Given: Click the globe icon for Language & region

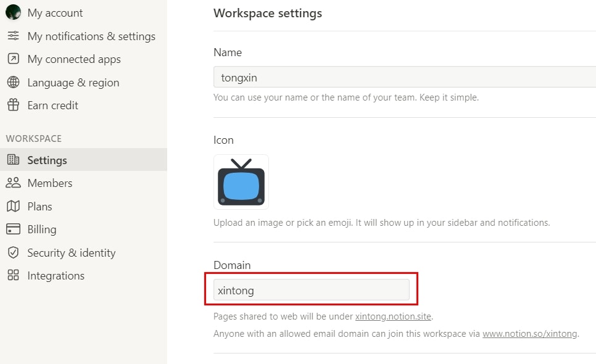Looking at the screenshot, I should (x=14, y=82).
